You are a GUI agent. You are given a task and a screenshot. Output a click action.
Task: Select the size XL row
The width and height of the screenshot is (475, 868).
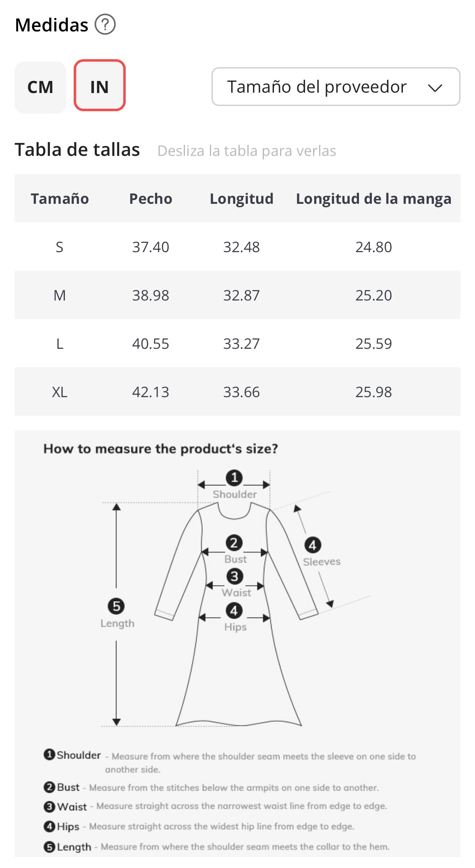[237, 392]
